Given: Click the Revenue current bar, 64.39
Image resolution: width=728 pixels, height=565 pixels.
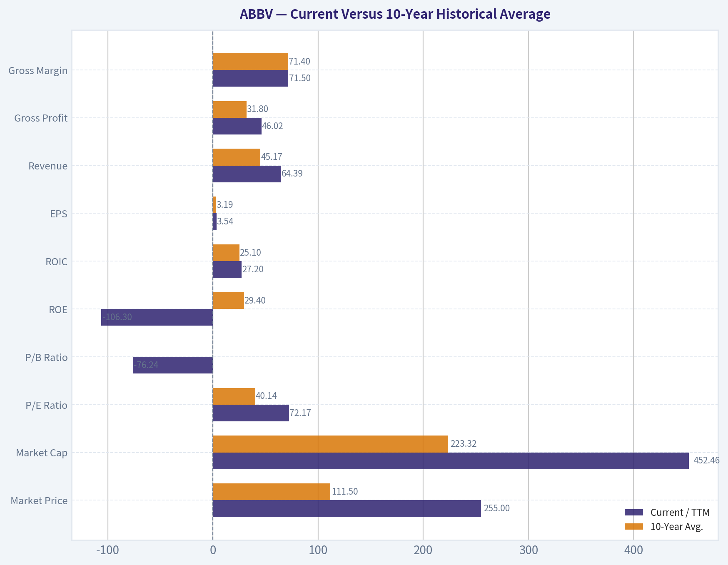Looking at the screenshot, I should pyautogui.click(x=247, y=174).
